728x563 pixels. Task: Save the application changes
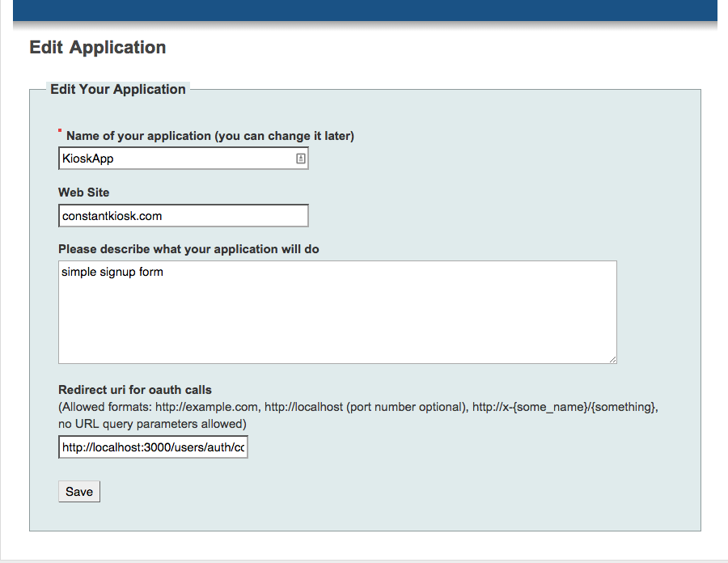click(79, 492)
